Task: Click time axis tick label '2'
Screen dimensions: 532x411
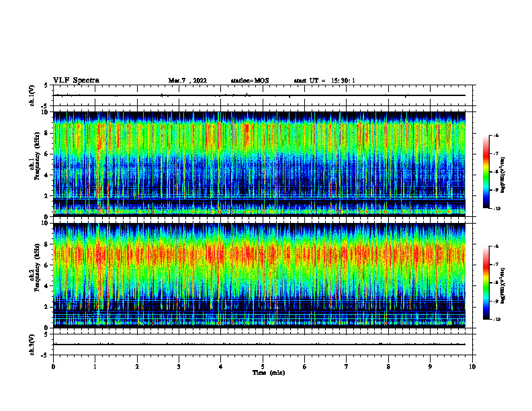Action: coord(137,367)
